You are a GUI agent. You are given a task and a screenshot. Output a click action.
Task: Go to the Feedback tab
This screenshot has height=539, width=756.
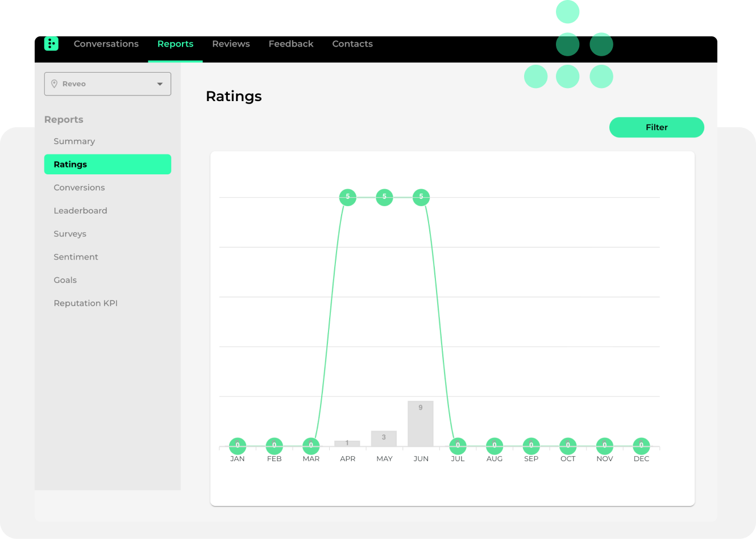(x=290, y=44)
